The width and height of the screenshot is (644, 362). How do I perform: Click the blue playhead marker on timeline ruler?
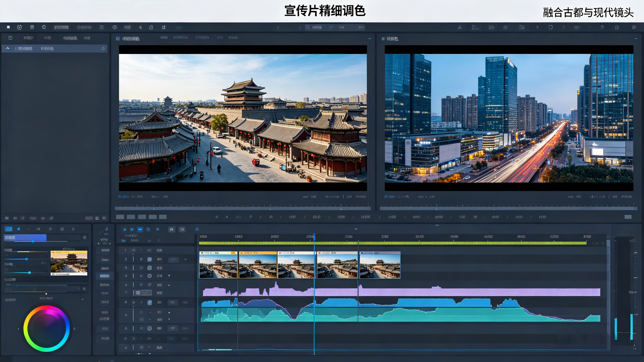(x=314, y=237)
